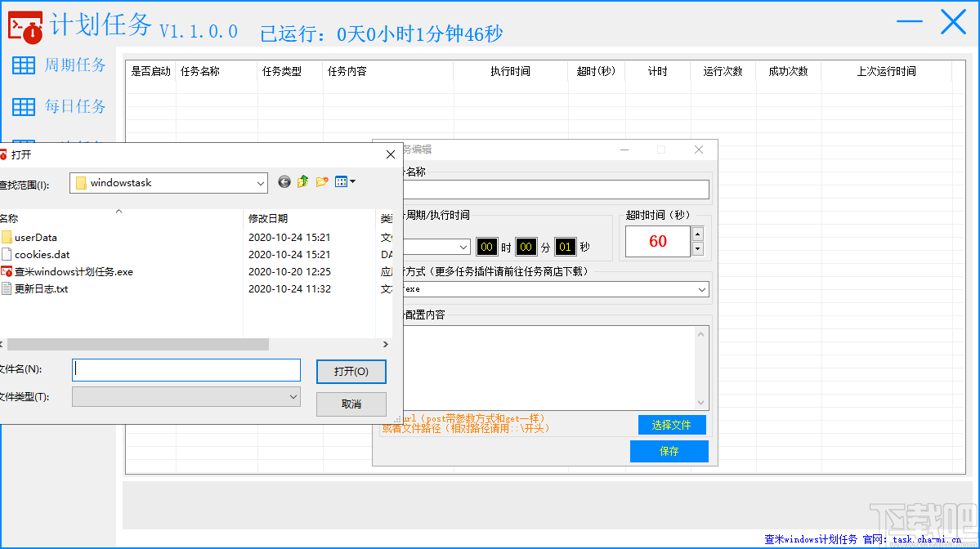Create a new folder in Open dialog

click(321, 182)
